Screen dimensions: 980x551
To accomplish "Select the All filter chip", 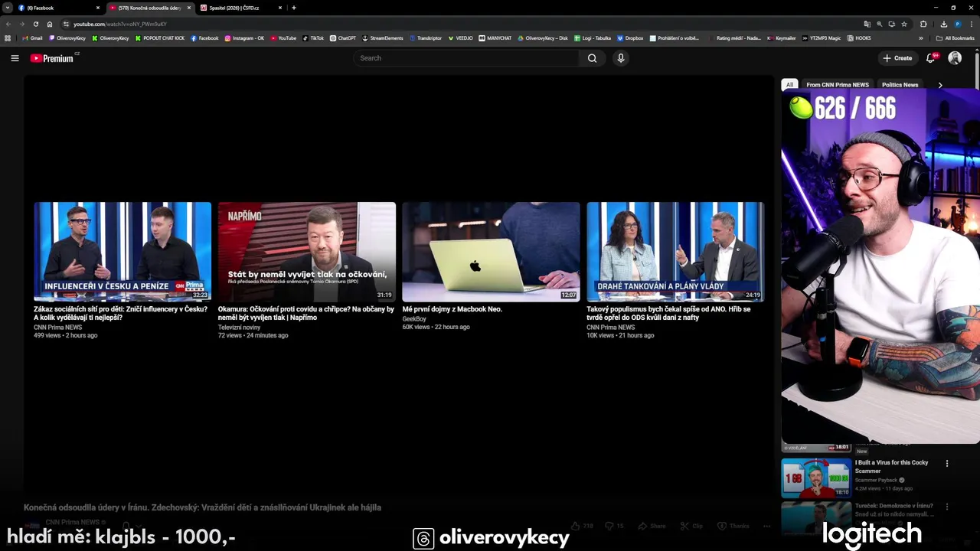I will pyautogui.click(x=789, y=85).
